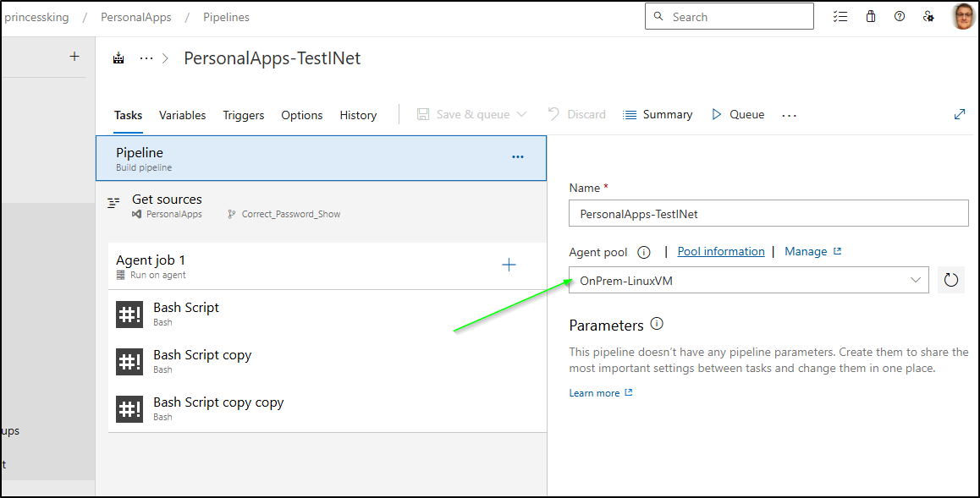Select the Get sources row

pos(322,206)
